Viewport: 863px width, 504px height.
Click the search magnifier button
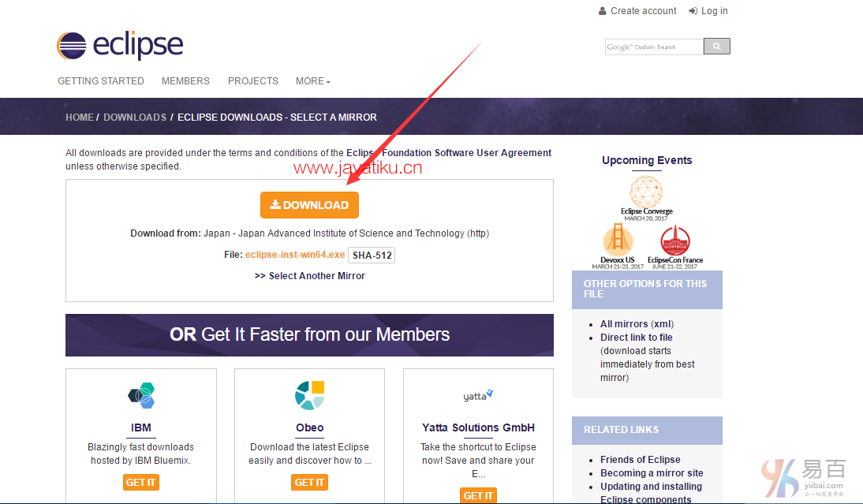(716, 47)
